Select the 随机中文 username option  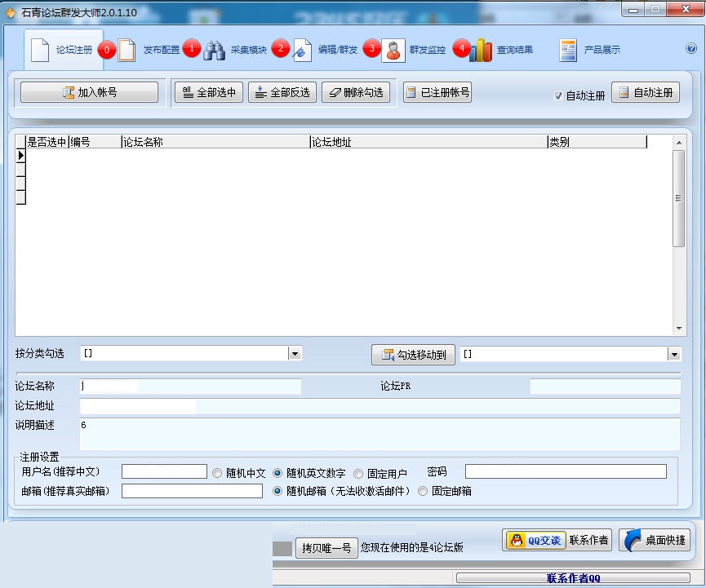coord(215,471)
